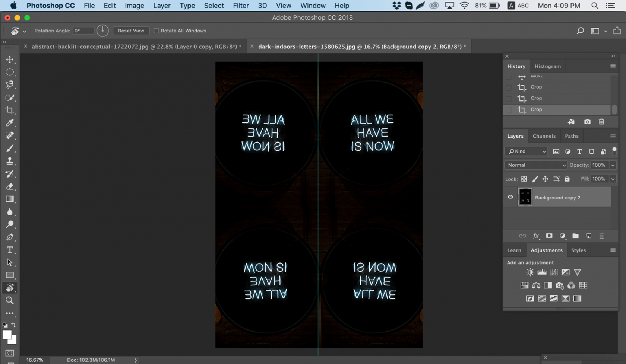
Task: Open the Filter menu
Action: click(x=241, y=6)
